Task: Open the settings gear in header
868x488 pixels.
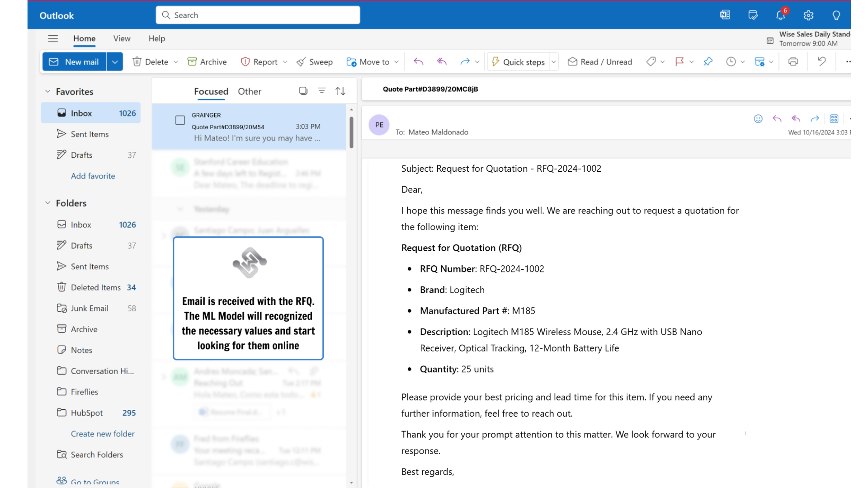Action: click(x=808, y=15)
